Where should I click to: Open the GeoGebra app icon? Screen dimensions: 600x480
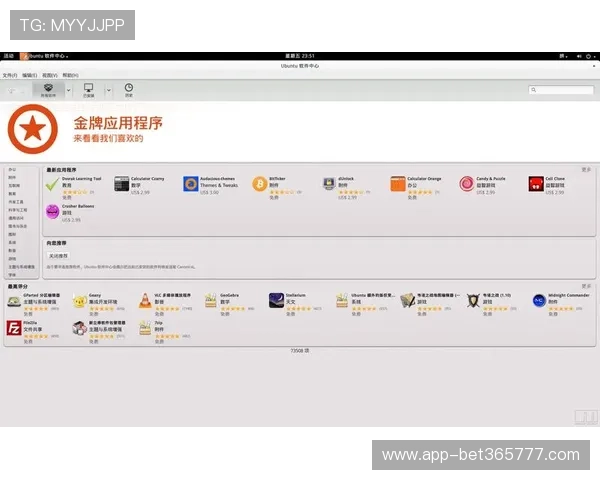pos(211,301)
